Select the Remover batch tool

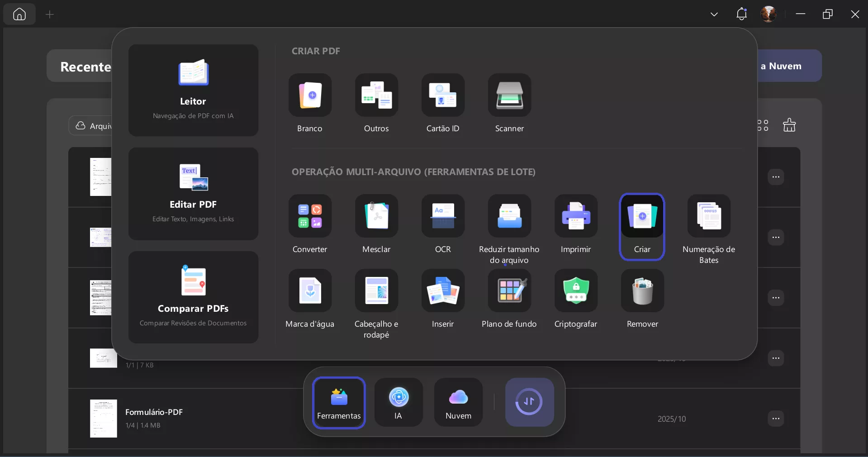[642, 300]
